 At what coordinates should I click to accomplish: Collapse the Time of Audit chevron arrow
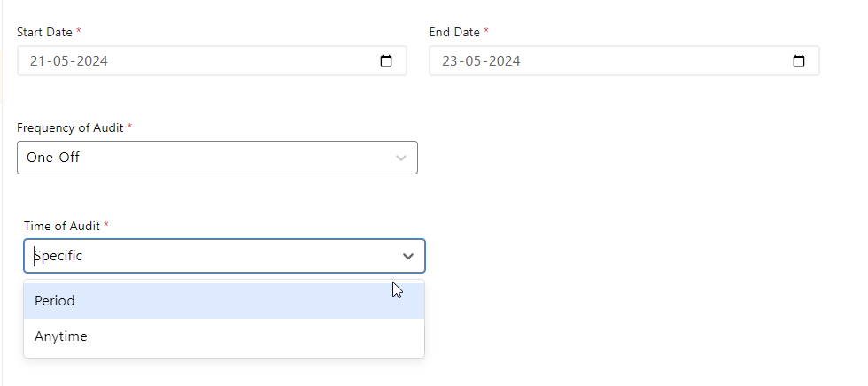(x=408, y=256)
